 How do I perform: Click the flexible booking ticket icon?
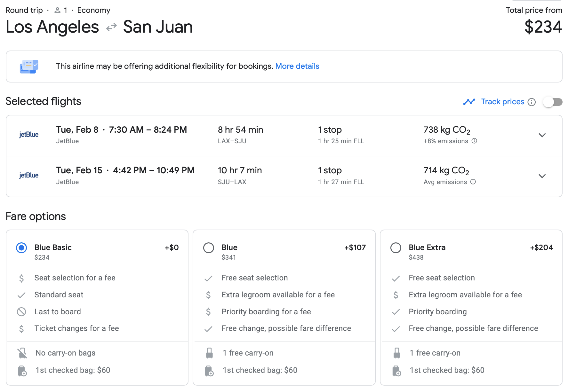(29, 67)
